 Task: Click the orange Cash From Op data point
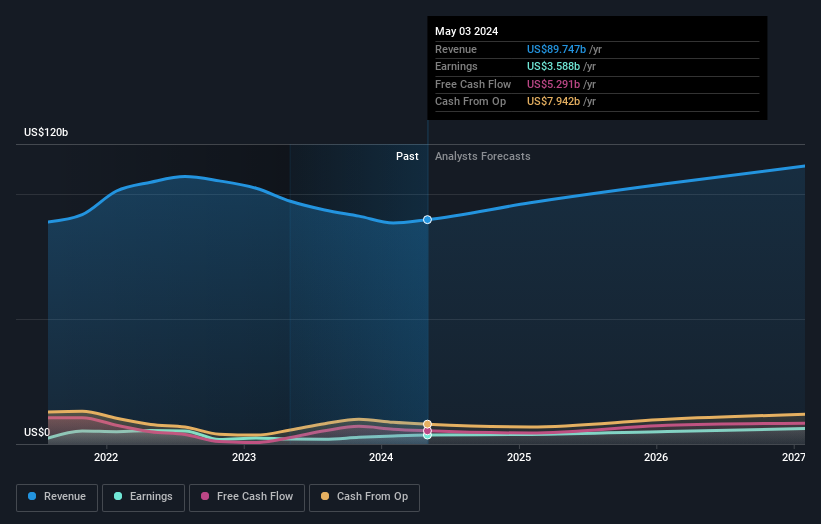coord(427,424)
